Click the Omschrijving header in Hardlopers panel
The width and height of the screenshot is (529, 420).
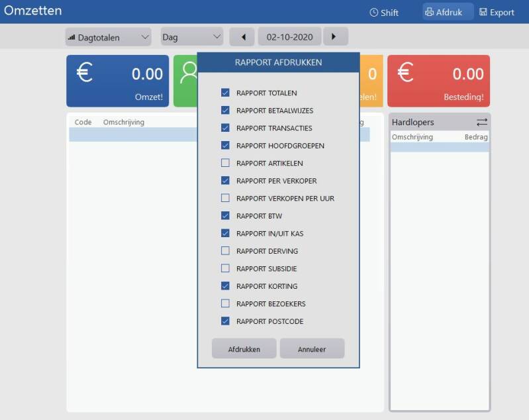click(x=412, y=137)
